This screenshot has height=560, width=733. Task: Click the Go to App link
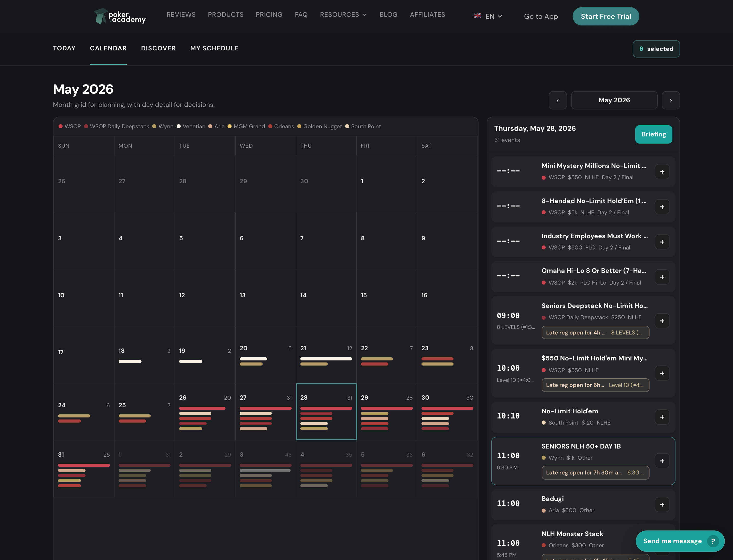click(541, 16)
